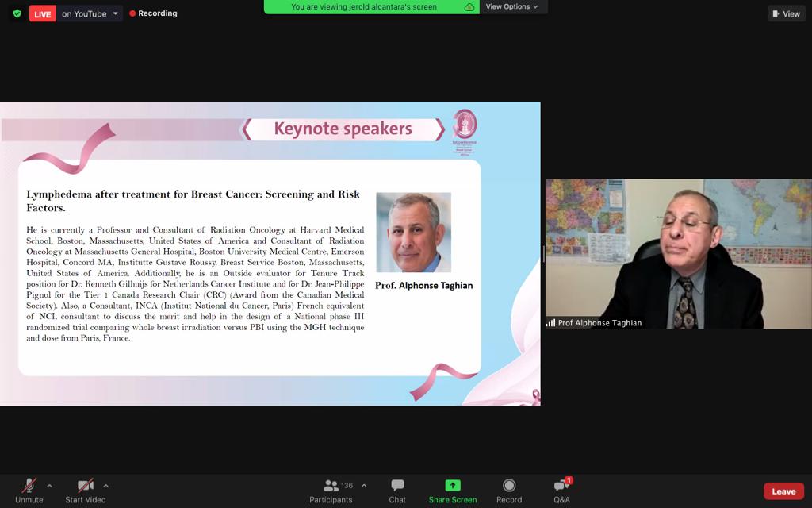The width and height of the screenshot is (812, 508).
Task: Click the signal bars on speaker video
Action: pos(550,323)
